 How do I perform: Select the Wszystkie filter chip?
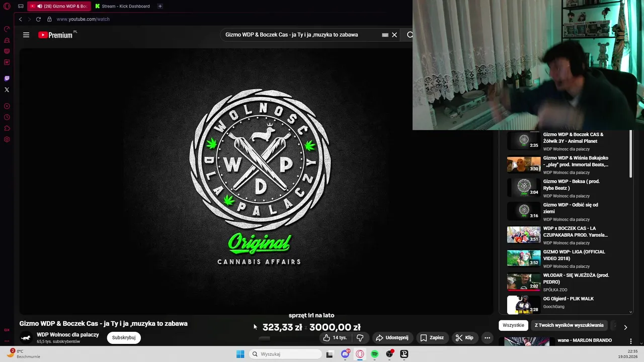point(513,325)
